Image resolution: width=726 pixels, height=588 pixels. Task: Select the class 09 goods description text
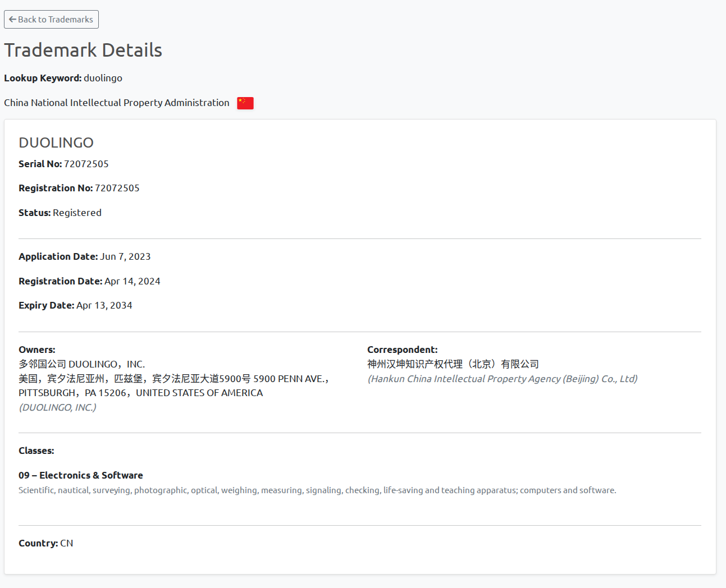317,490
